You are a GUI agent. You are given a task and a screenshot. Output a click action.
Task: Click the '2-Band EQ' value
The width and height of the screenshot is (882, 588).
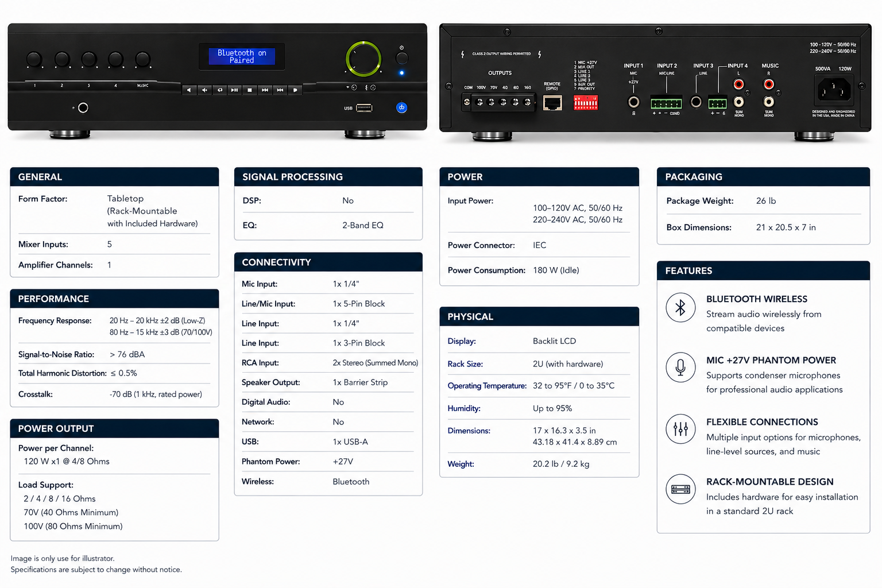click(x=363, y=225)
